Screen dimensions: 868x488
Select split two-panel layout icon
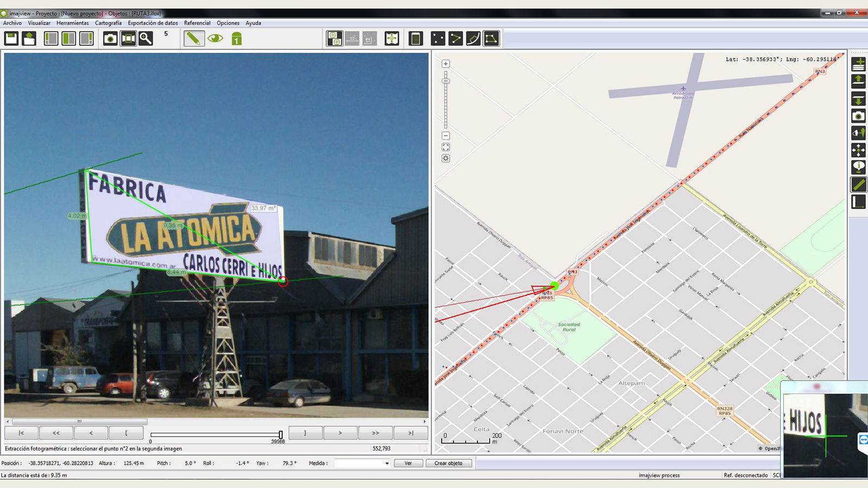[x=69, y=38]
